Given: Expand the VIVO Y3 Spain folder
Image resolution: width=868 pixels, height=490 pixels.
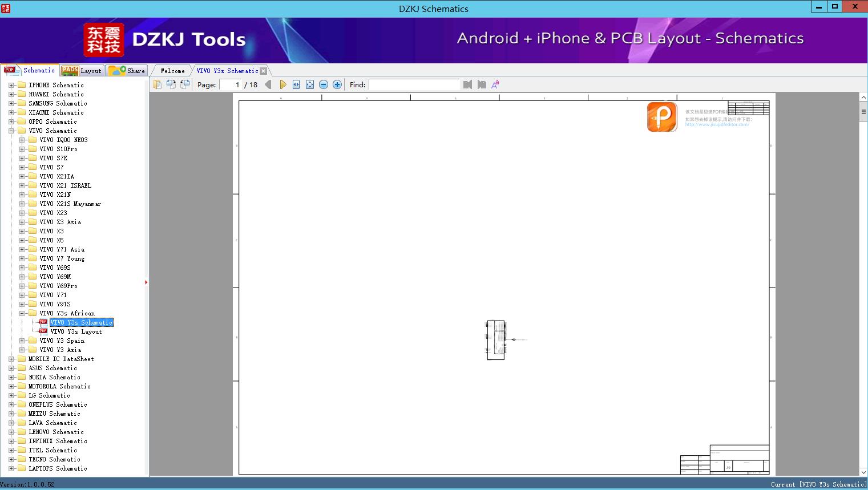Looking at the screenshot, I should point(22,341).
